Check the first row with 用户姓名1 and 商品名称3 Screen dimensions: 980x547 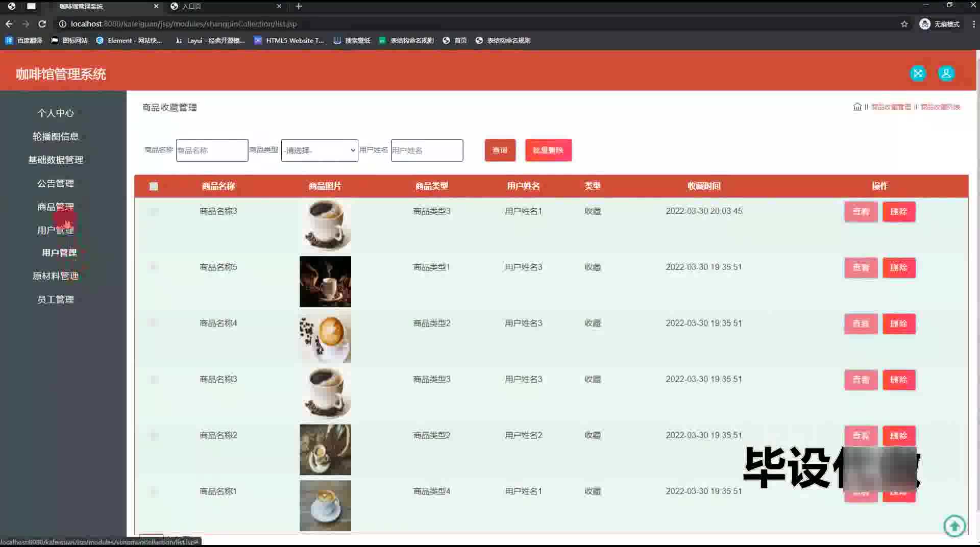[x=154, y=211]
